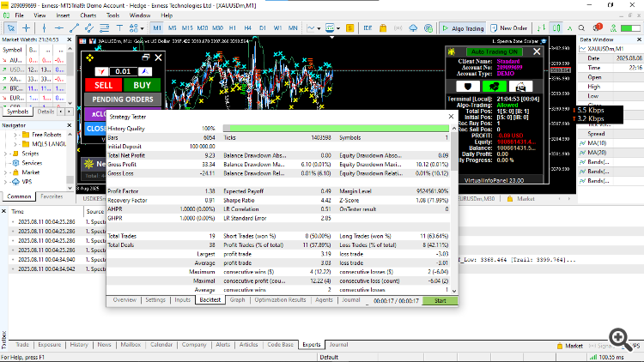Restore the trade panel window icon
The width and height of the screenshot is (644, 362).
[x=146, y=57]
